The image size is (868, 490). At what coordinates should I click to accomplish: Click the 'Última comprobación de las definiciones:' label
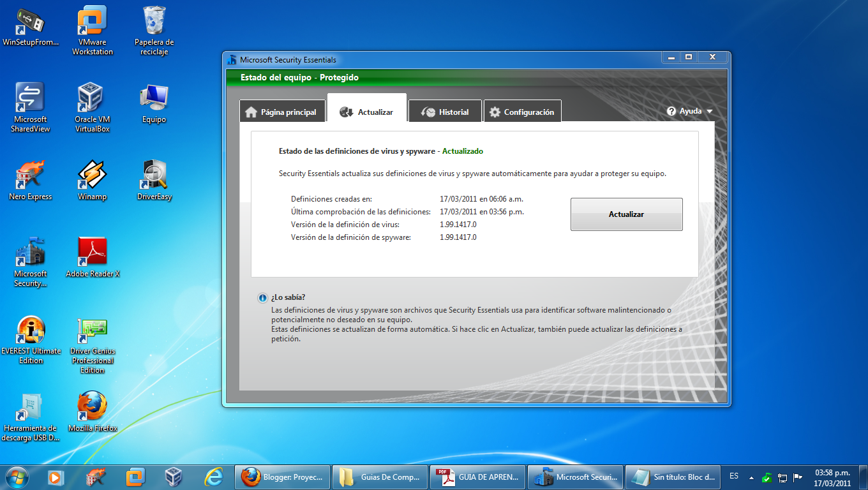(361, 212)
